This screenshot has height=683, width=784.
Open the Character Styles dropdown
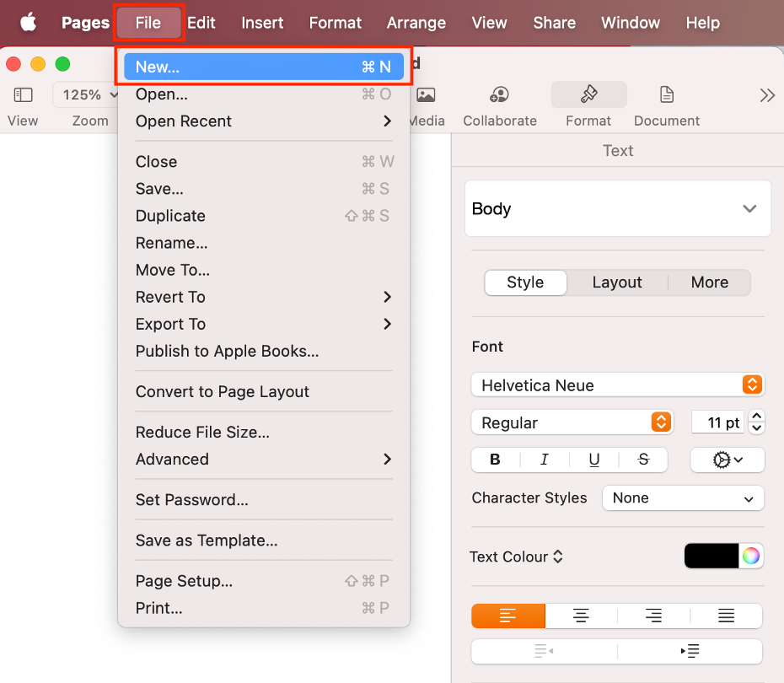coord(683,498)
